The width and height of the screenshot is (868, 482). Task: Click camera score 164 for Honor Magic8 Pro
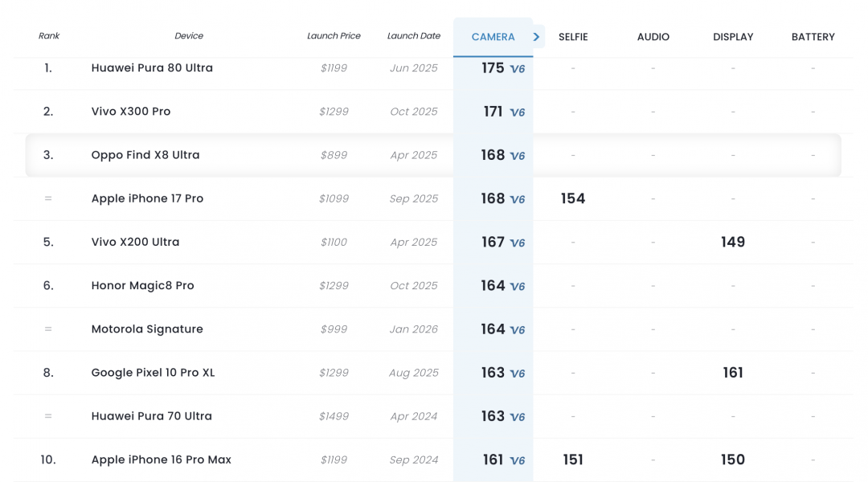click(493, 285)
